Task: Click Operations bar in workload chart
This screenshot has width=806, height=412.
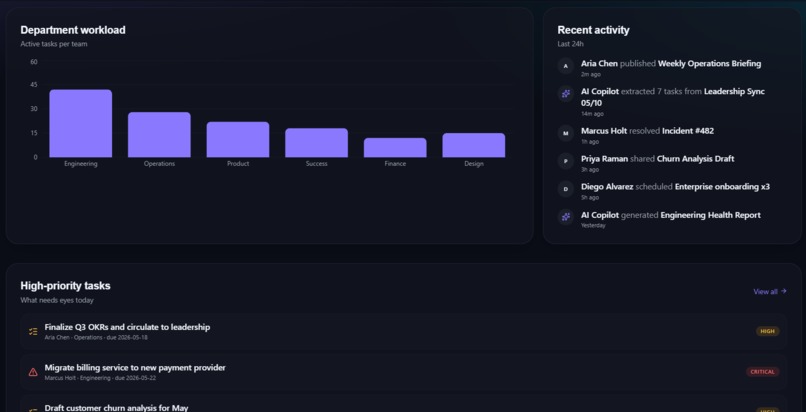Action: coord(159,135)
